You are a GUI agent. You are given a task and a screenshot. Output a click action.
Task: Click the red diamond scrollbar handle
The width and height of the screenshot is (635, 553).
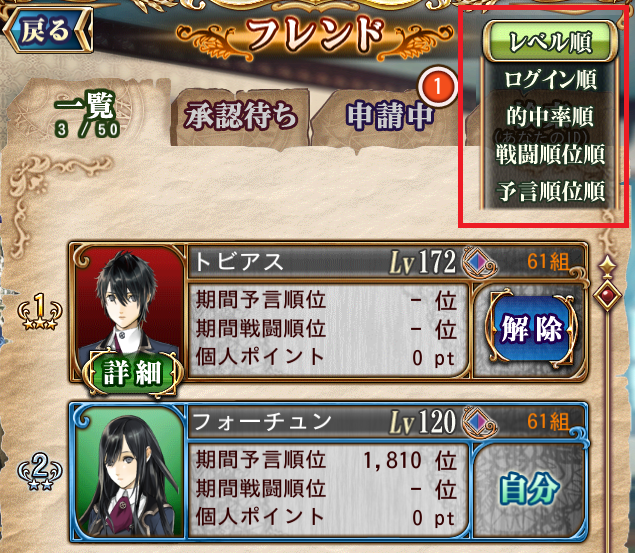point(607,296)
